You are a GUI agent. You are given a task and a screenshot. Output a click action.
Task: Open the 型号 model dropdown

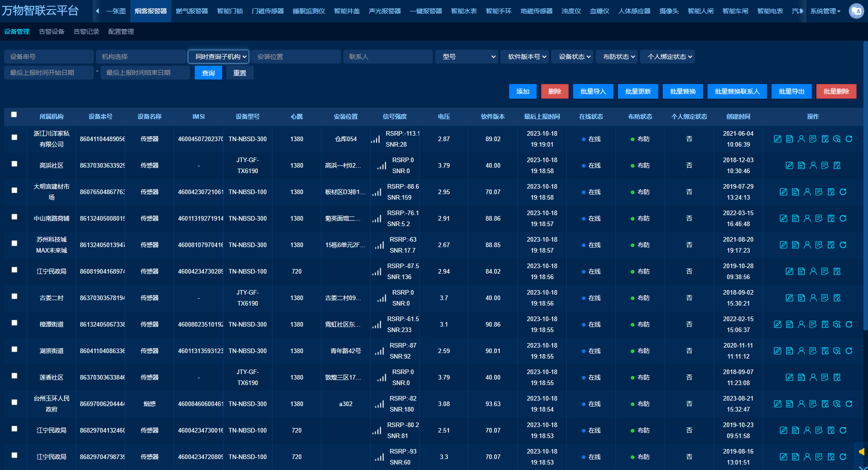(x=466, y=57)
